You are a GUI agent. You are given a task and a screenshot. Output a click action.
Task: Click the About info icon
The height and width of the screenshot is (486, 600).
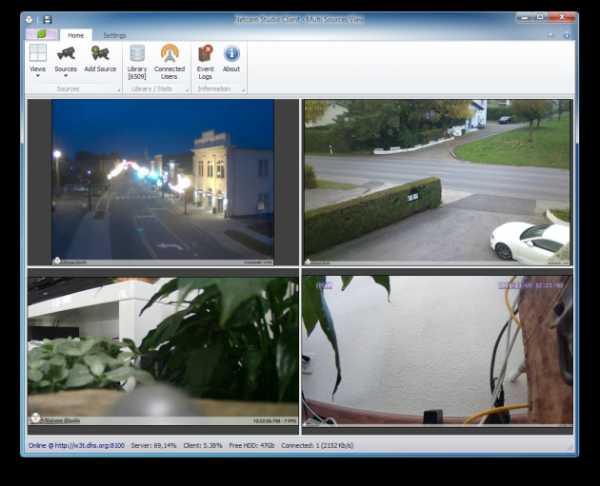point(231,54)
